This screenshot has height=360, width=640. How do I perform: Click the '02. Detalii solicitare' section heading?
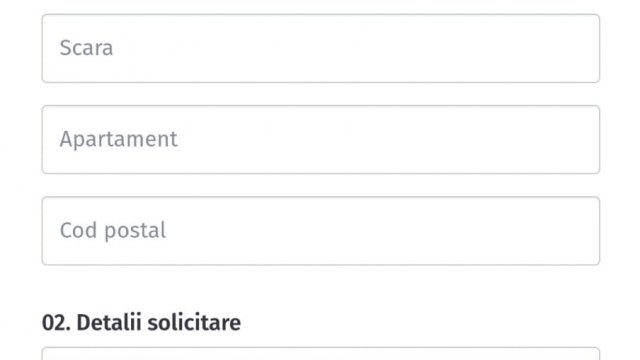tap(141, 322)
